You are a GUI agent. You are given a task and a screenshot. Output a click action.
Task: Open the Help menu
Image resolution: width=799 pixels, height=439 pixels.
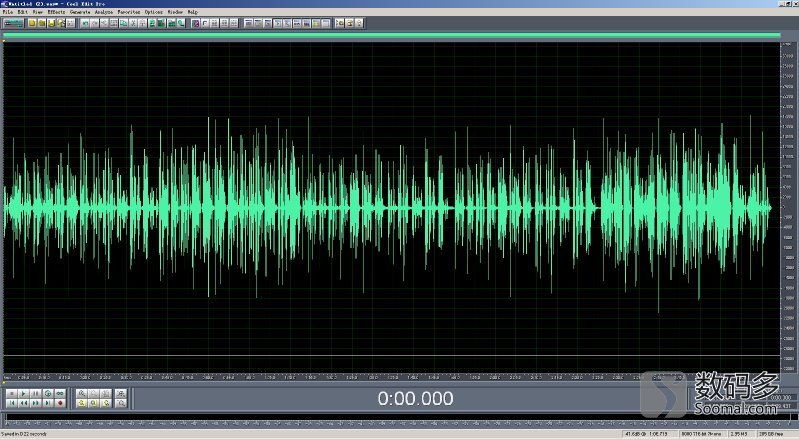coord(193,12)
